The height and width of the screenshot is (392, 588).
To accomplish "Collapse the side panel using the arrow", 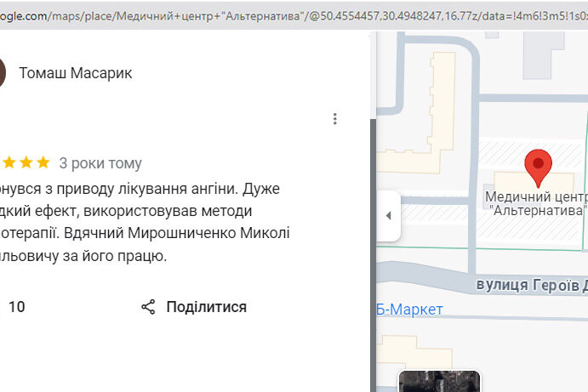I will pos(388,215).
